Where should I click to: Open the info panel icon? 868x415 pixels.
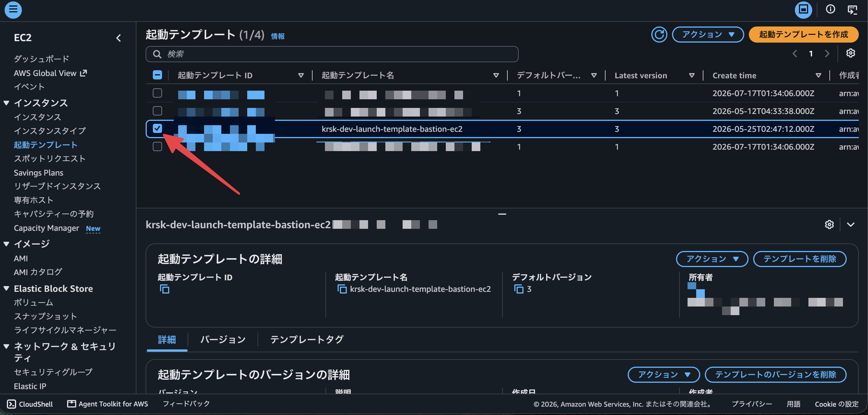(830, 9)
